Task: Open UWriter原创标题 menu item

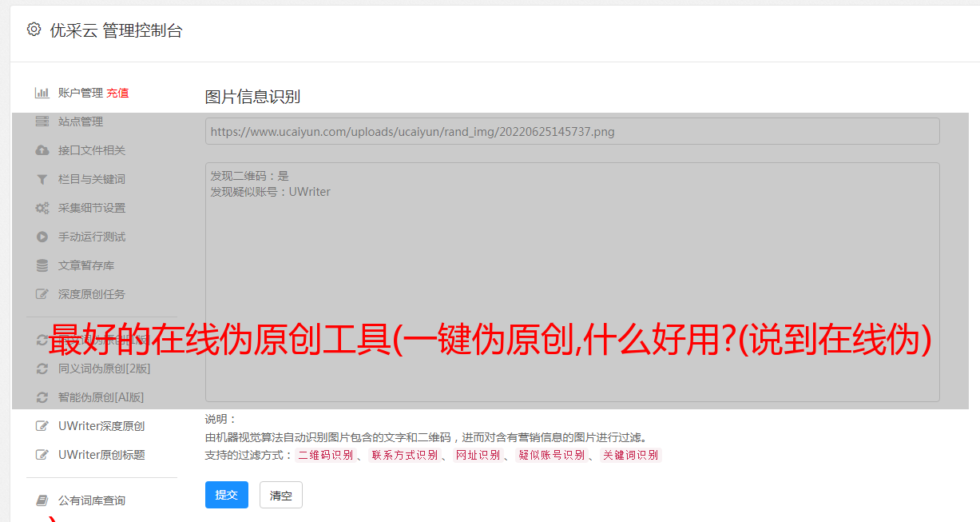Action: coord(101,455)
